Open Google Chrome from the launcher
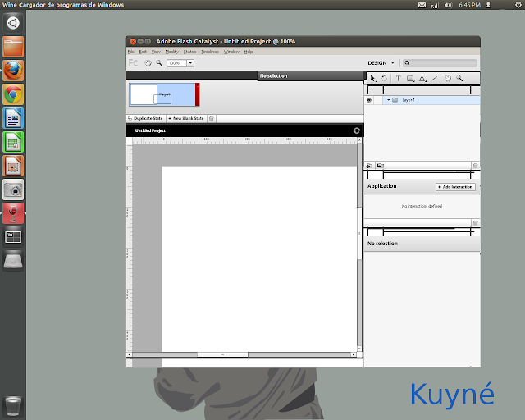The width and height of the screenshot is (525, 420). coord(13,94)
